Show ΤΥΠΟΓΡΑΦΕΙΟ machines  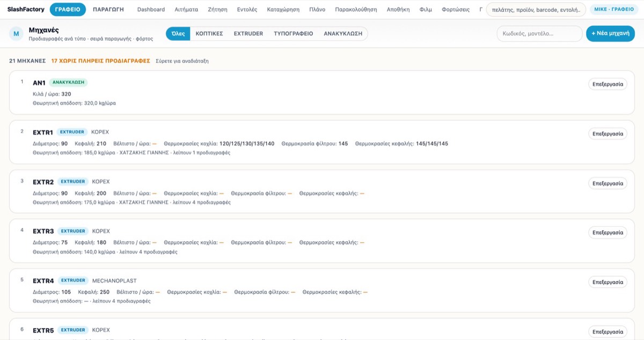[294, 33]
